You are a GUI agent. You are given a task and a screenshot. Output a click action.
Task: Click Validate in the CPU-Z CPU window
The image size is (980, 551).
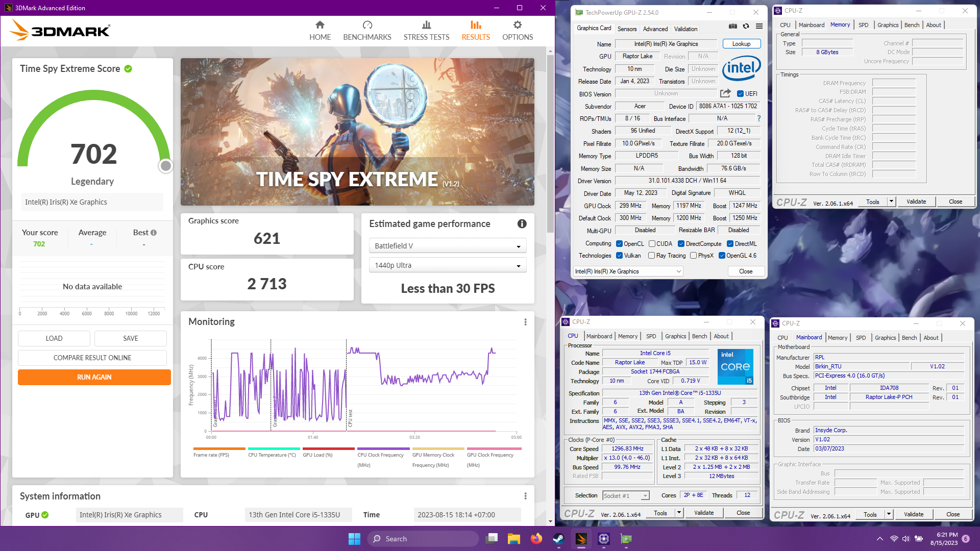(704, 513)
